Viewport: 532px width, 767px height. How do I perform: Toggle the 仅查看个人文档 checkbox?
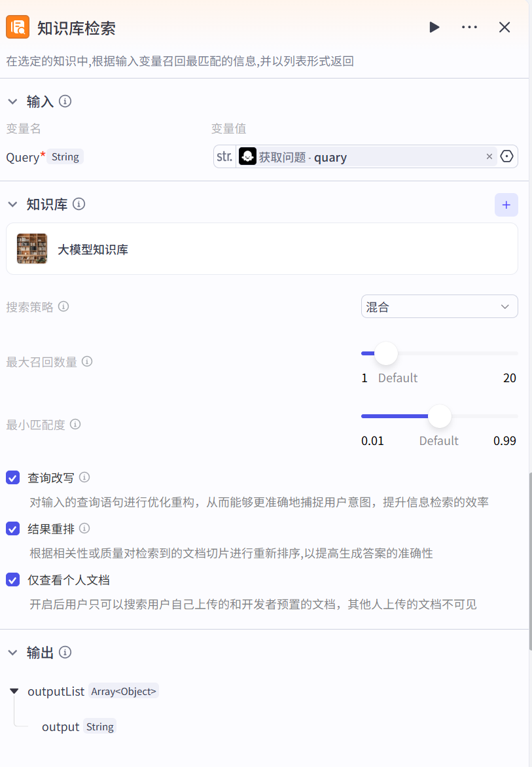coord(13,580)
